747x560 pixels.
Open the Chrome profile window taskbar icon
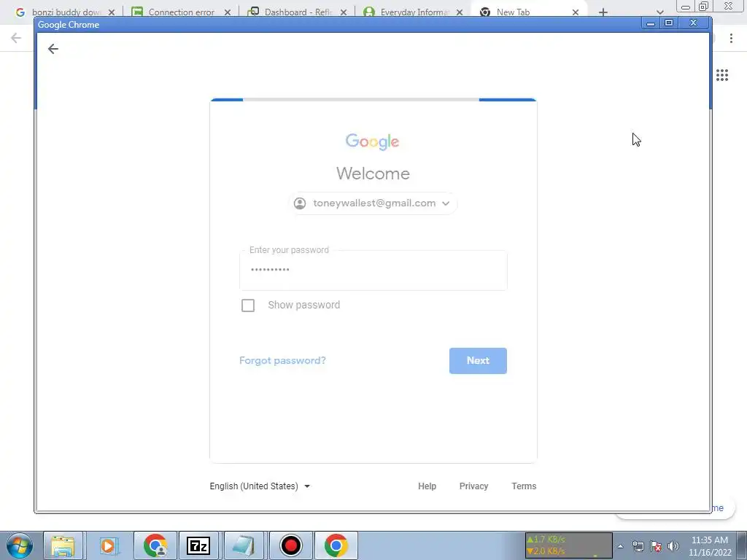click(155, 545)
